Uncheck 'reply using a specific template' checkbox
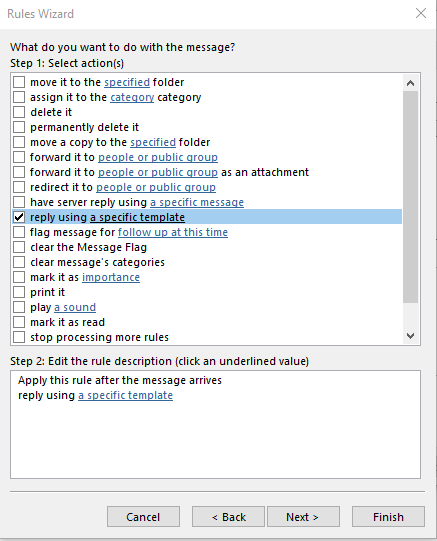Viewport: 437px width, 541px height. click(19, 217)
